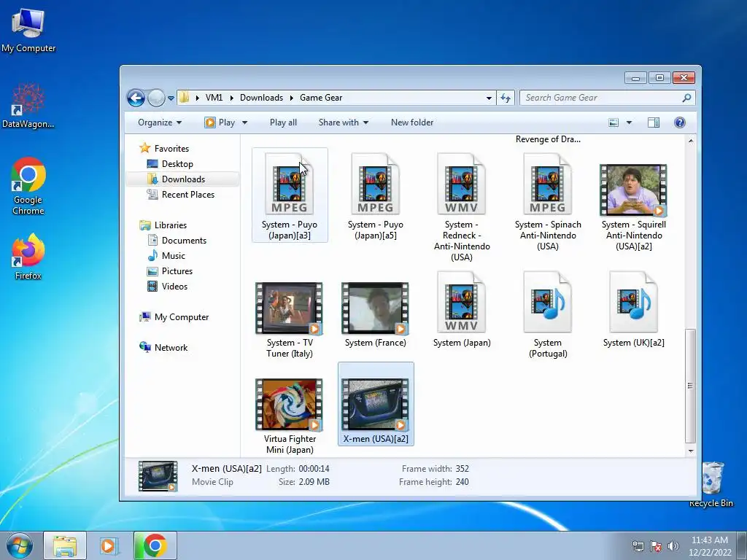Viewport: 747px width, 560px height.
Task: Open Help via the question mark icon
Action: point(680,122)
